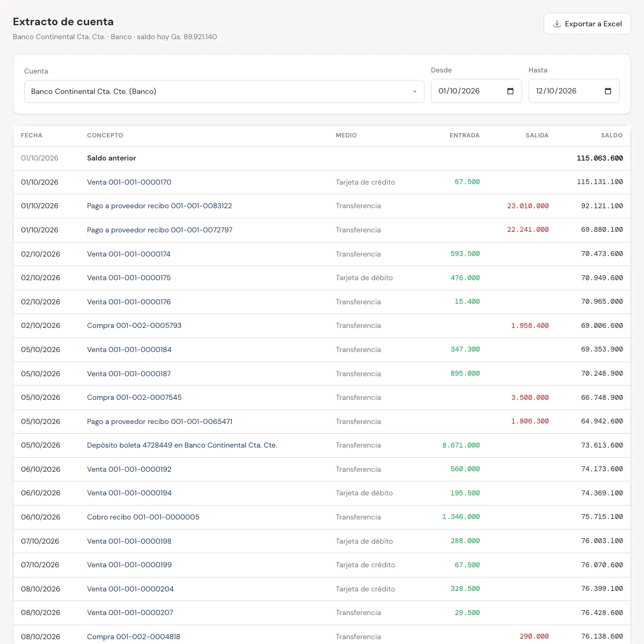
Task: Open Venta 001-001-0000184 link
Action: click(x=129, y=349)
